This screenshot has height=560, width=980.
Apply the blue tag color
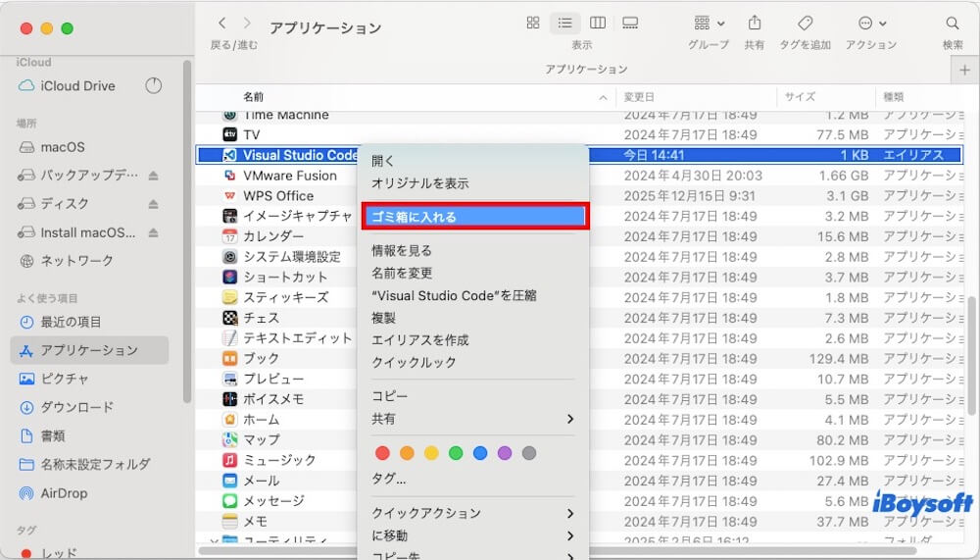coord(480,453)
